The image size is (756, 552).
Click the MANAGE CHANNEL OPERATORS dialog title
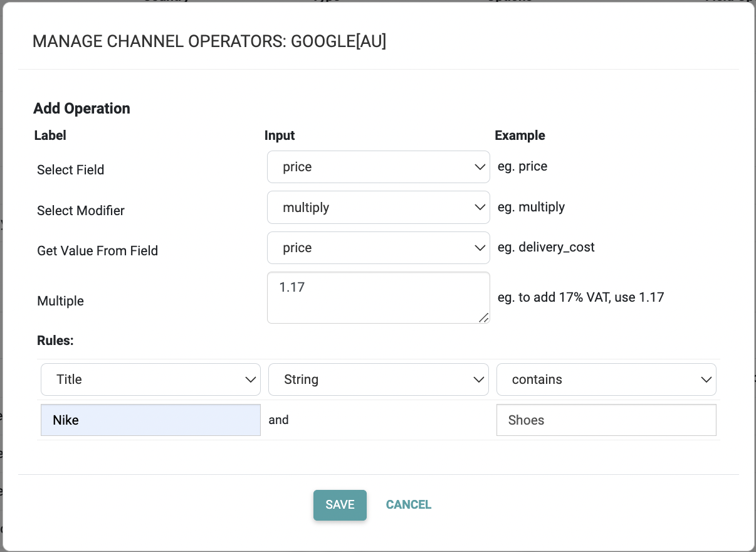point(209,41)
